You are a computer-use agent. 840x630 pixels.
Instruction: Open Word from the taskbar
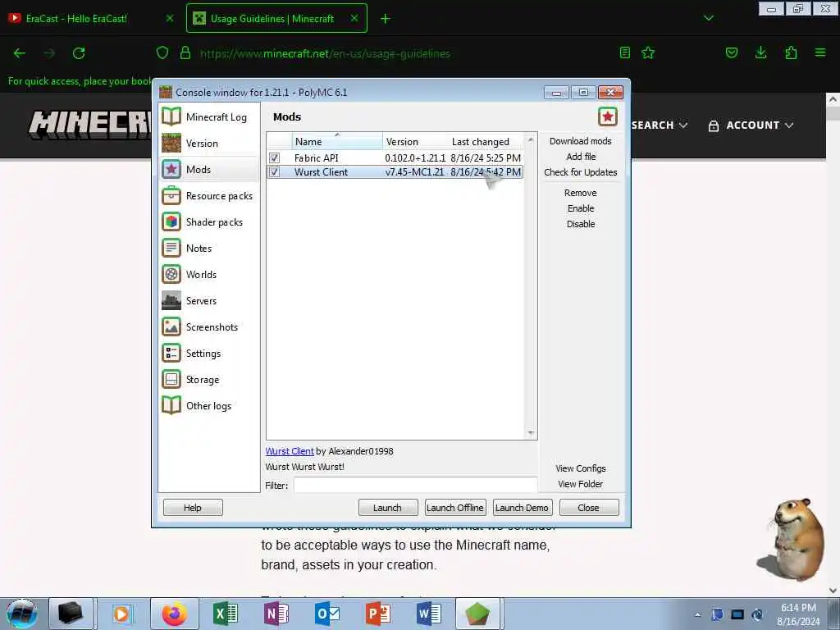tap(428, 614)
